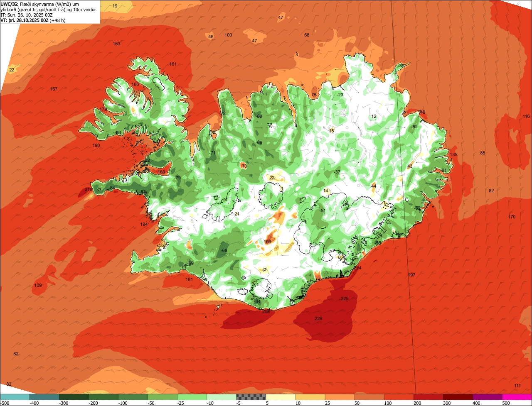532x406 pixels.
Task: Click the value "163" northwest of the Westfjords
Action: coord(116,44)
